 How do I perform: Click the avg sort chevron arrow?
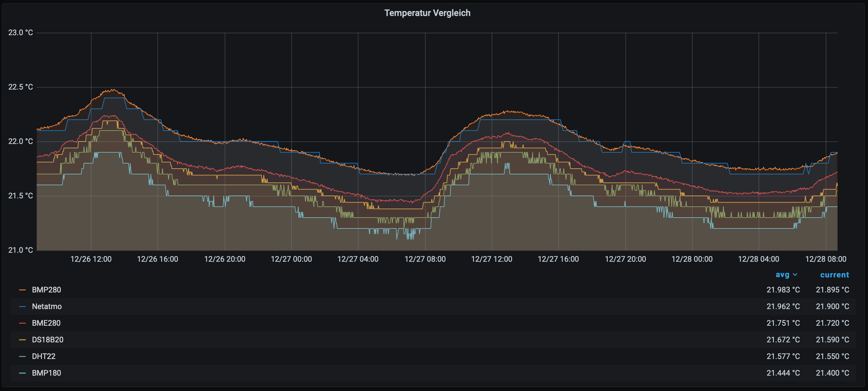tap(795, 275)
